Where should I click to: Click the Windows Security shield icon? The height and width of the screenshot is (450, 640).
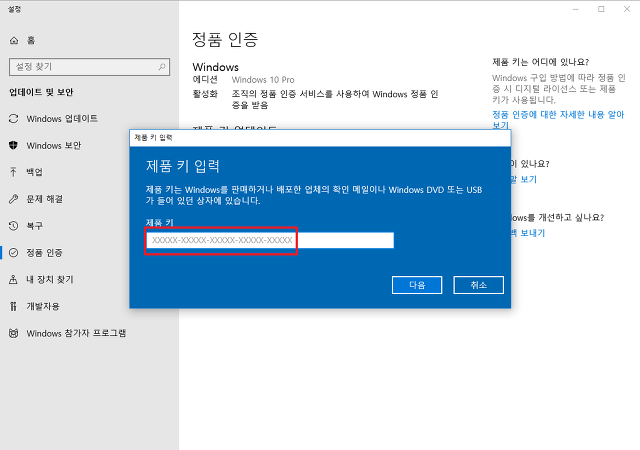point(13,145)
